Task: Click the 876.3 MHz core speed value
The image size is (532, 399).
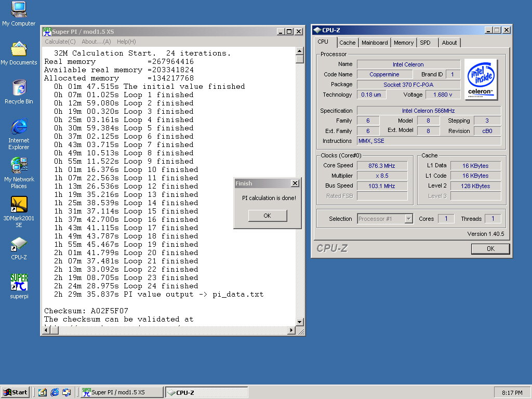Action: point(382,166)
